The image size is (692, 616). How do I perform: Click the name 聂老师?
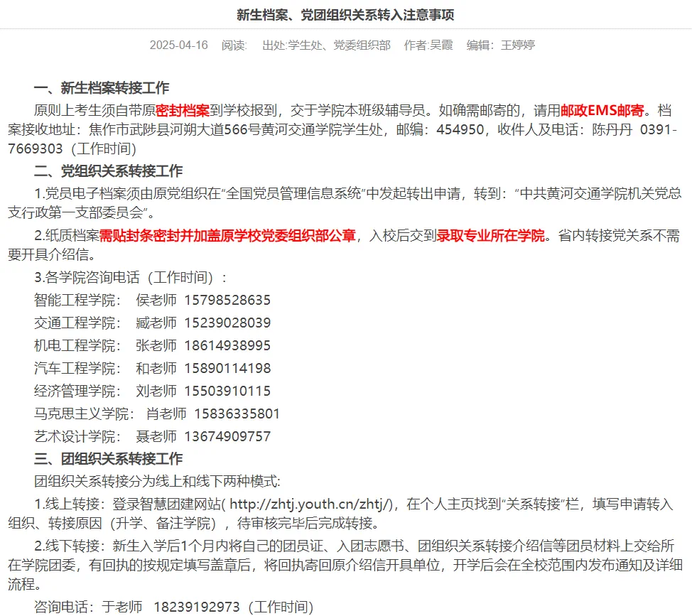[x=156, y=436]
